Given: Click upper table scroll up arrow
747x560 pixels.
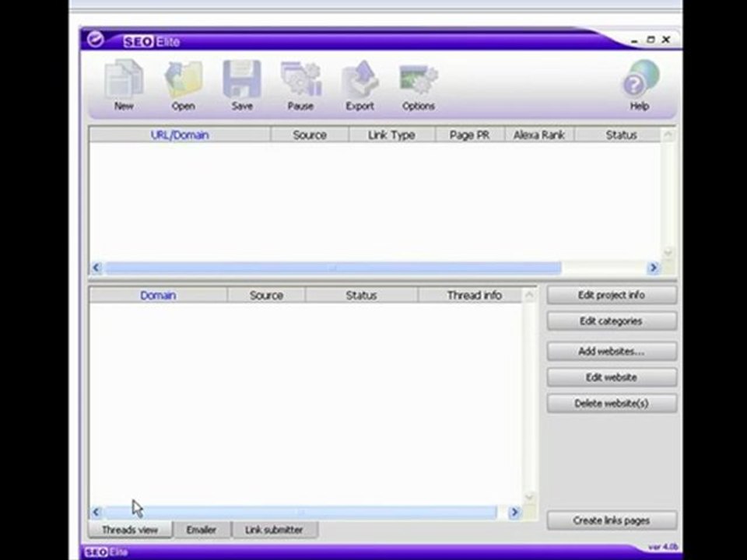Looking at the screenshot, I should [668, 135].
